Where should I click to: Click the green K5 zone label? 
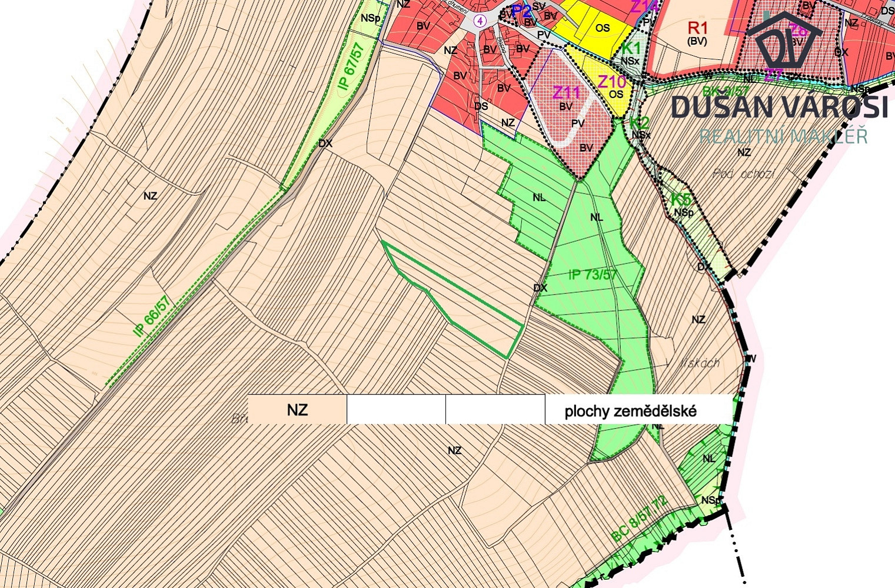tap(681, 199)
